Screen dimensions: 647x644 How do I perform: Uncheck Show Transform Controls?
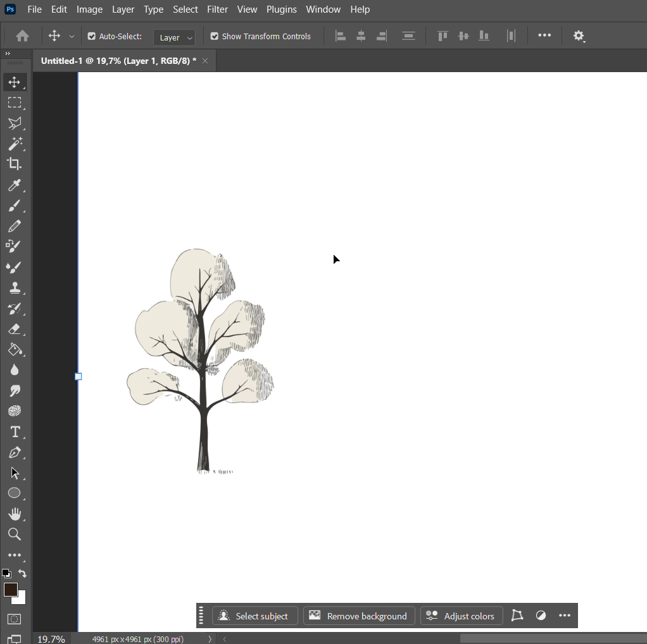click(215, 37)
